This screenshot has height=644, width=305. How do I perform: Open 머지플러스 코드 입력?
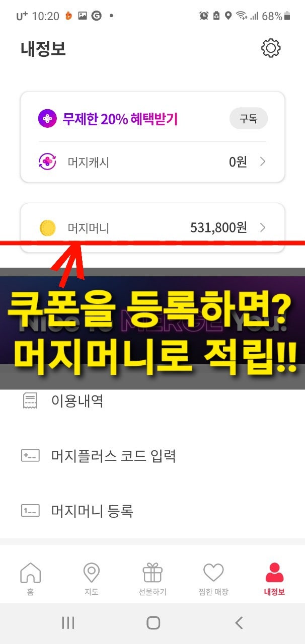[152, 456]
